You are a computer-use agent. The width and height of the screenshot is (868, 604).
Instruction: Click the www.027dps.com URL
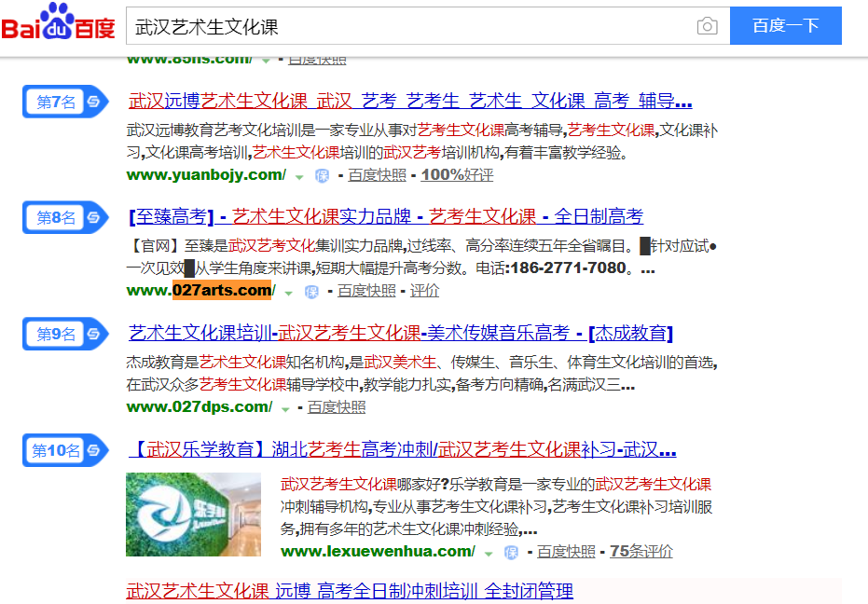pyautogui.click(x=200, y=407)
